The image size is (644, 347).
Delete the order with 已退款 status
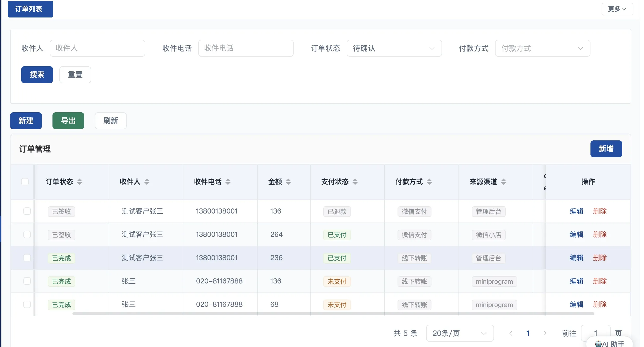pyautogui.click(x=600, y=211)
